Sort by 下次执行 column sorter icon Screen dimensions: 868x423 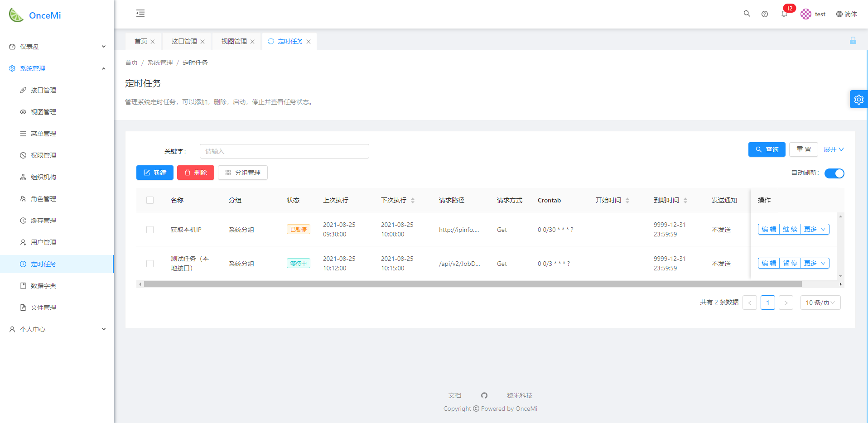point(413,200)
